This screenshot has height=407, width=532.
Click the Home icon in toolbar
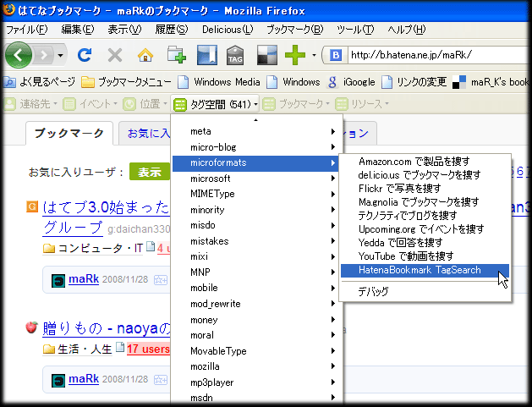[145, 56]
